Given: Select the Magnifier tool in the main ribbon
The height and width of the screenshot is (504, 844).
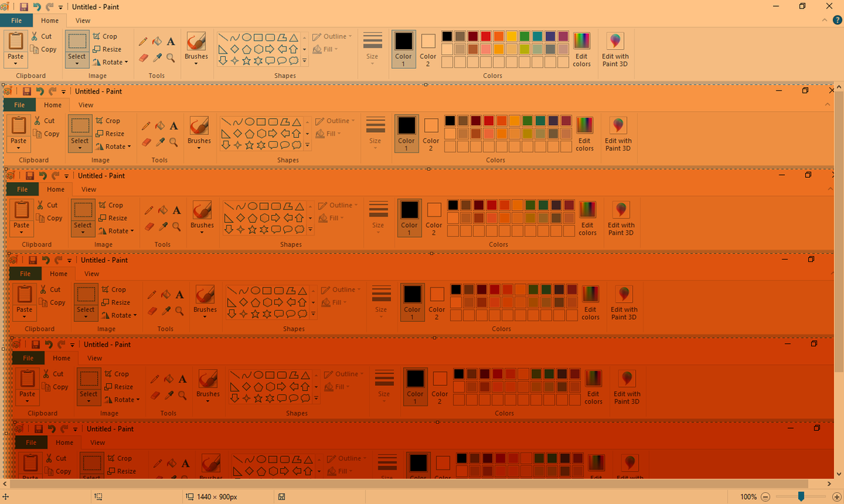Looking at the screenshot, I should coord(170,58).
